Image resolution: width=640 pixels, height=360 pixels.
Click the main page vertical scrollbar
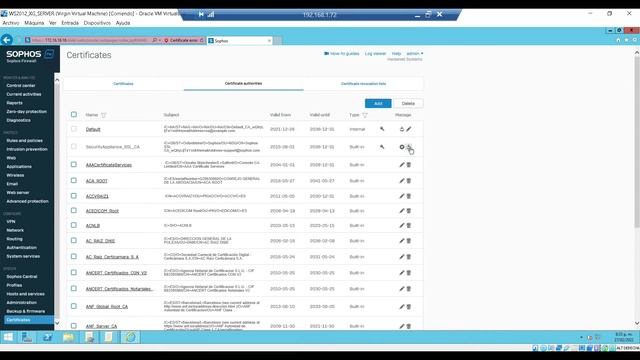(x=637, y=143)
